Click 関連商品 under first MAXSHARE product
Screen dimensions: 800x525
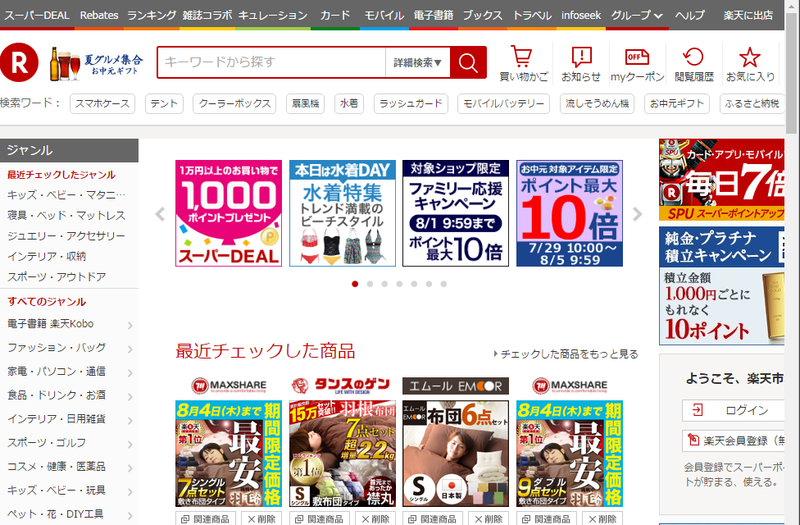(x=206, y=518)
